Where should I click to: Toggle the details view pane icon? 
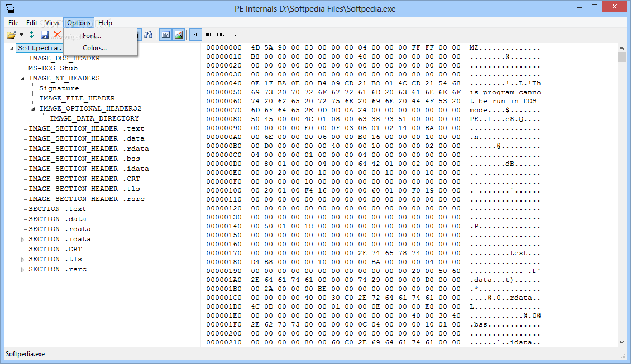coord(165,35)
